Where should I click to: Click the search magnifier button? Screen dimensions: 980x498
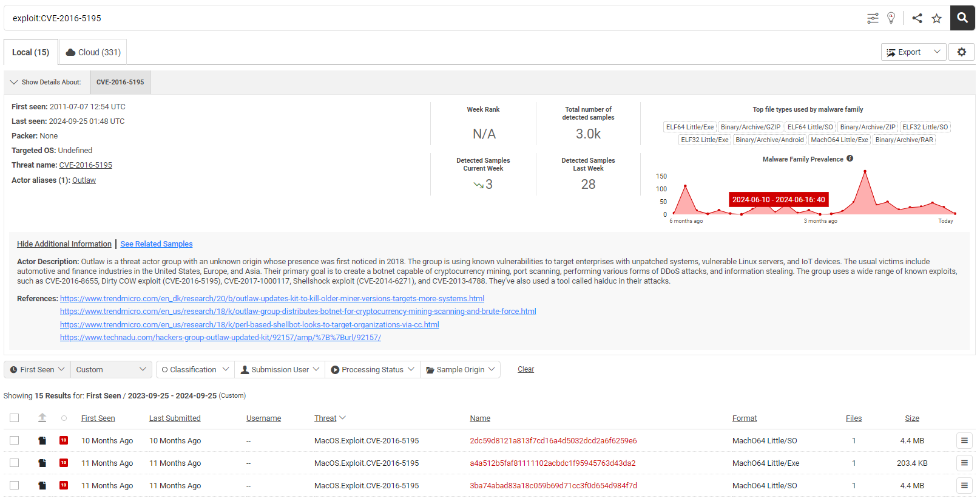(x=962, y=18)
